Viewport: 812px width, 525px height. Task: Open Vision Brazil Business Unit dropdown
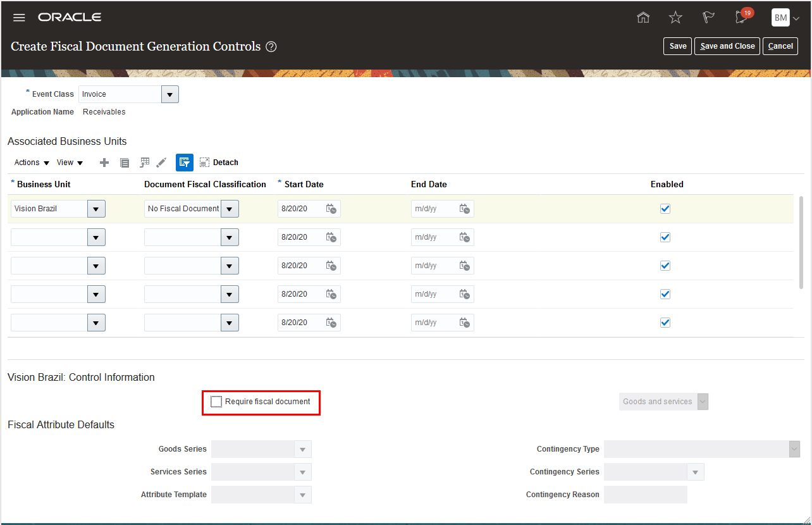coord(96,209)
